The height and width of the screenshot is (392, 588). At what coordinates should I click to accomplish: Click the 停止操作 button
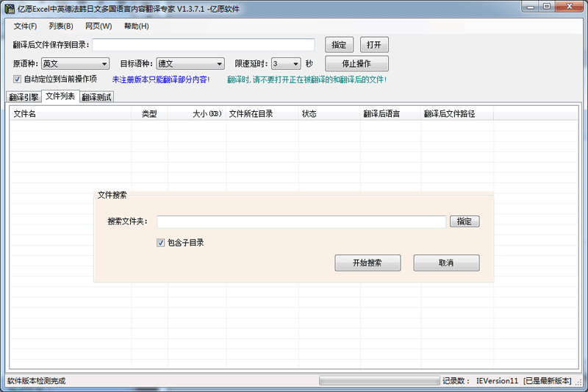[356, 63]
